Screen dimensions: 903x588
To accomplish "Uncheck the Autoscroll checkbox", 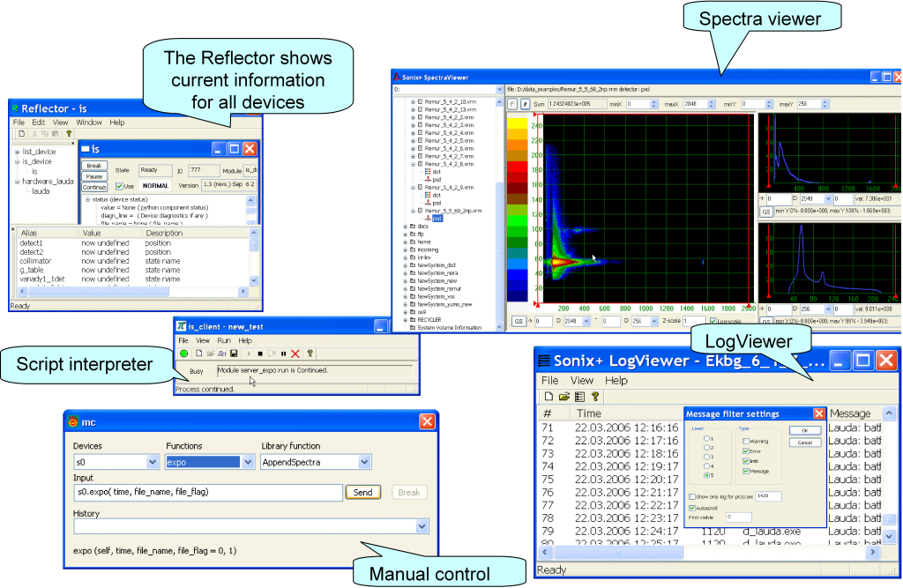I will pos(690,508).
